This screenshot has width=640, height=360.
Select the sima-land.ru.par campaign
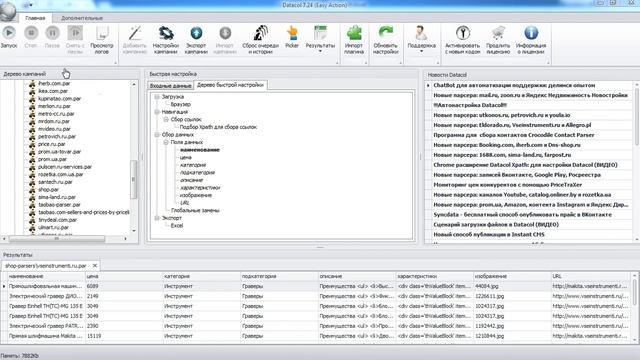(x=57, y=197)
